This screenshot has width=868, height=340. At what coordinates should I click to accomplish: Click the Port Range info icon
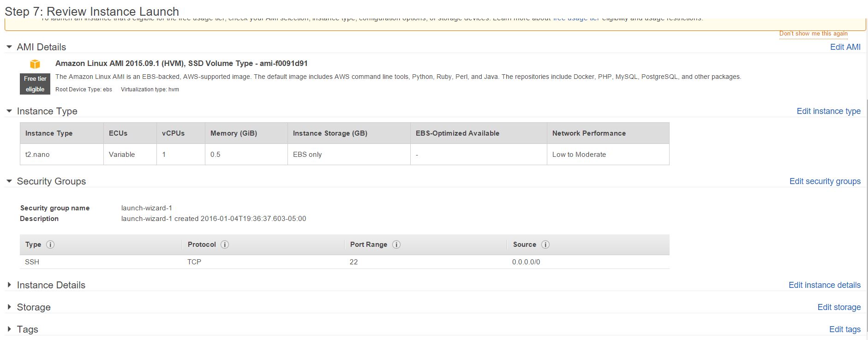[x=396, y=245]
